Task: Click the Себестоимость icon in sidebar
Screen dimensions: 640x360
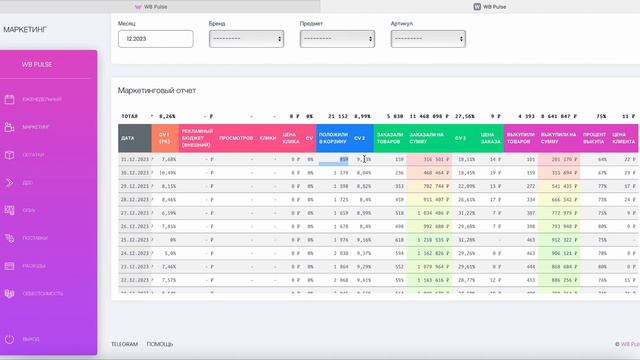Action: 9,293
